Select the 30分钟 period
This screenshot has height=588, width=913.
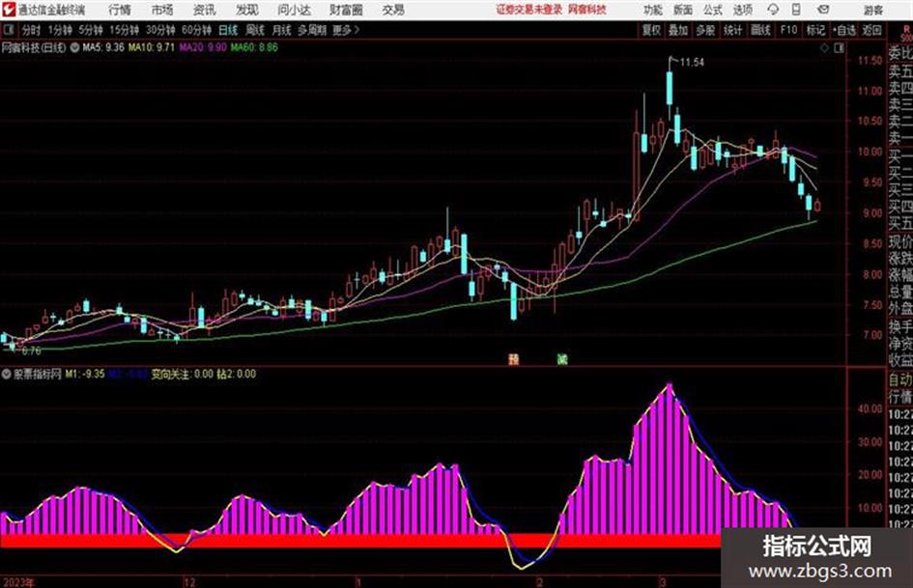click(160, 30)
